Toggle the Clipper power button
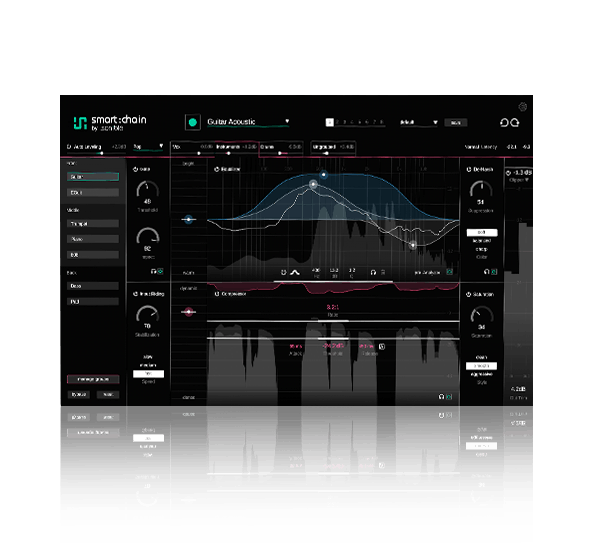This screenshot has width=600, height=543. click(x=509, y=173)
